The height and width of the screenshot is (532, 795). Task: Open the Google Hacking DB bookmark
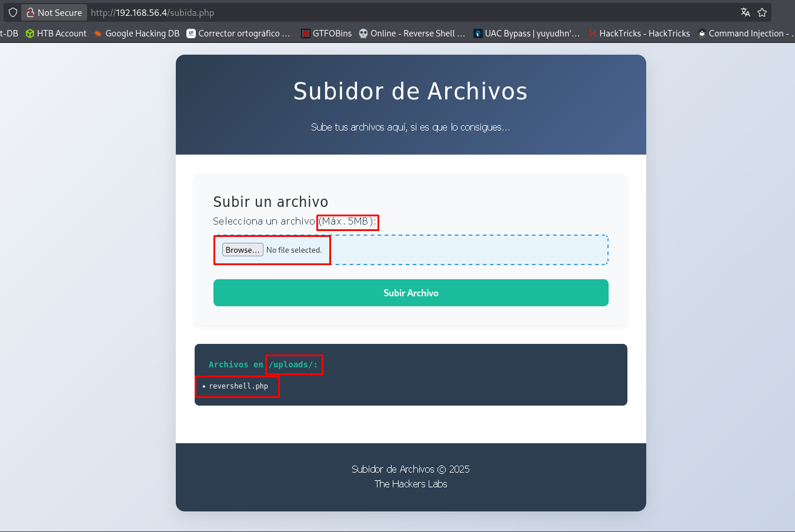point(136,34)
